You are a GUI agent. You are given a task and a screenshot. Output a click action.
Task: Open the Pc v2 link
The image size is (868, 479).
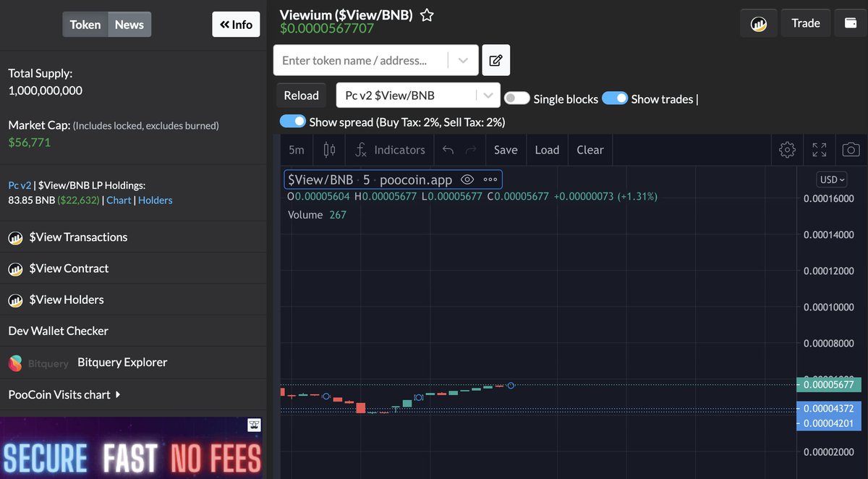[20, 185]
